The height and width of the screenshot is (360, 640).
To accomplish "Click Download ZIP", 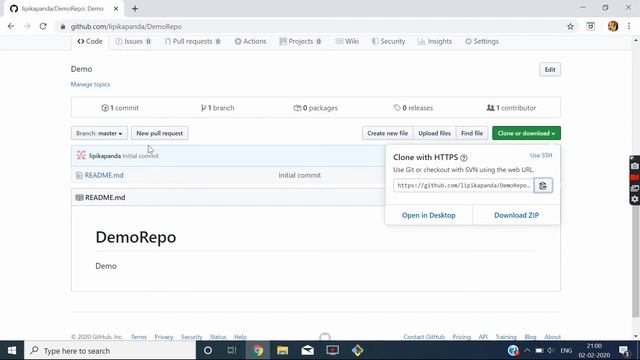I will coord(516,215).
